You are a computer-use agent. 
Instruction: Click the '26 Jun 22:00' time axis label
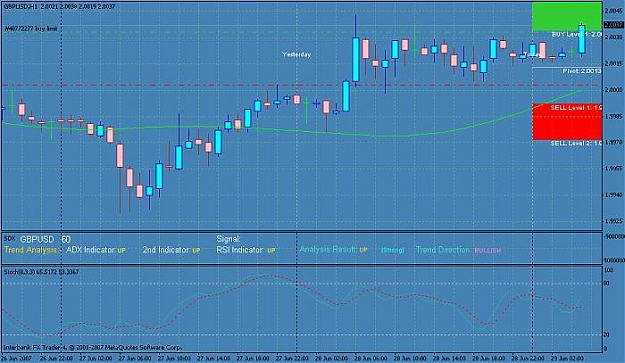(x=57, y=359)
